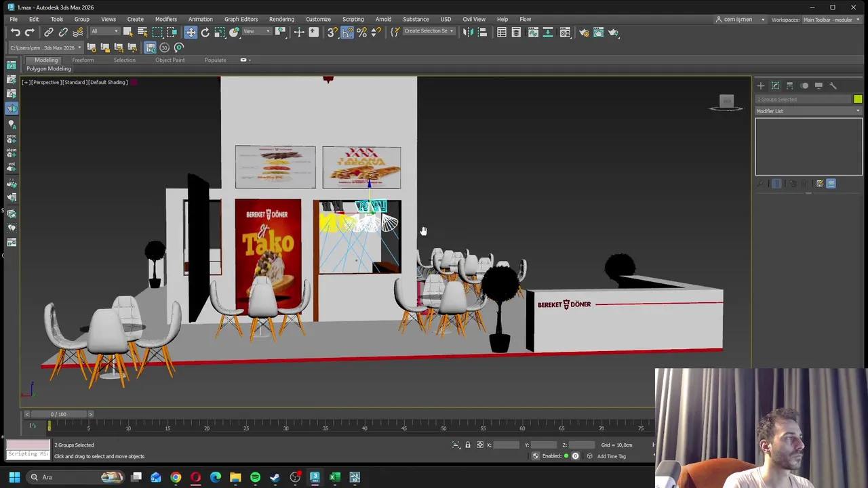Toggle the 3D Snaps button
Image resolution: width=868 pixels, height=488 pixels.
click(x=332, y=32)
